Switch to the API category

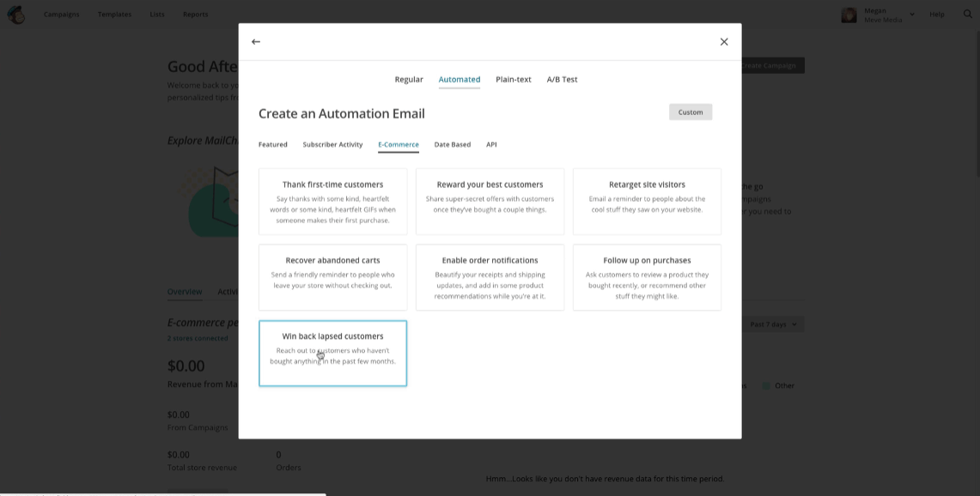(491, 144)
